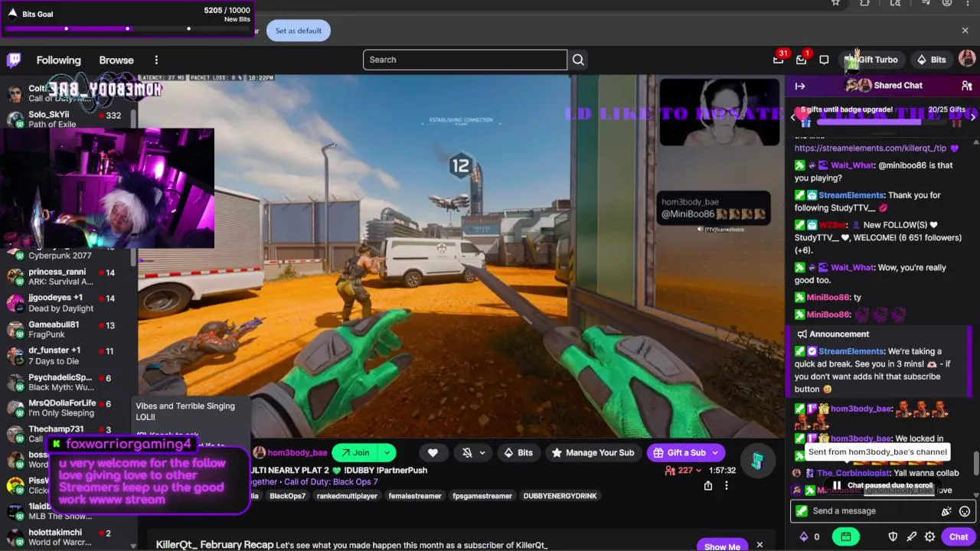The image size is (980, 551).
Task: Click the Search input box
Action: tap(465, 60)
